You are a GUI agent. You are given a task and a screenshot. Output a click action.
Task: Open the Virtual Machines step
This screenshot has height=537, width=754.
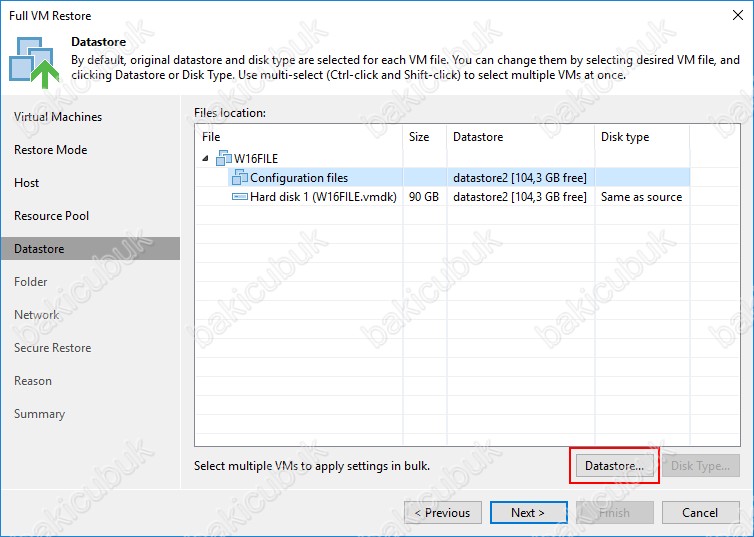[x=58, y=117]
